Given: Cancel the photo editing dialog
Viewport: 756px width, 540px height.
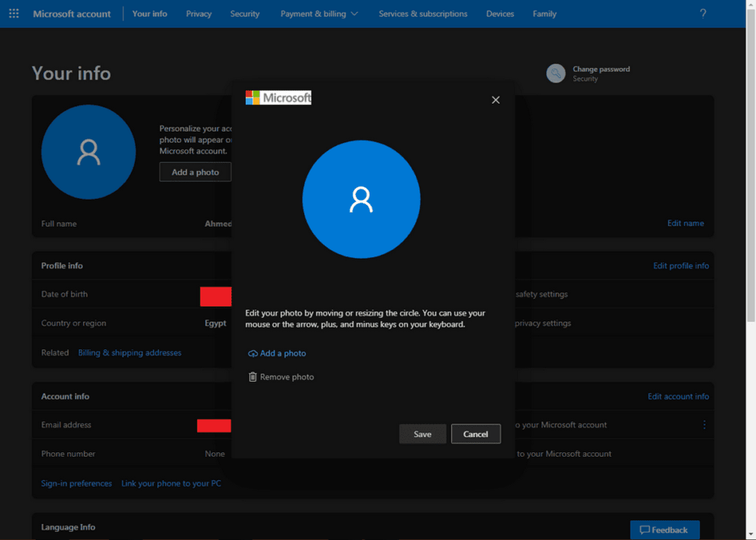Looking at the screenshot, I should [x=476, y=433].
